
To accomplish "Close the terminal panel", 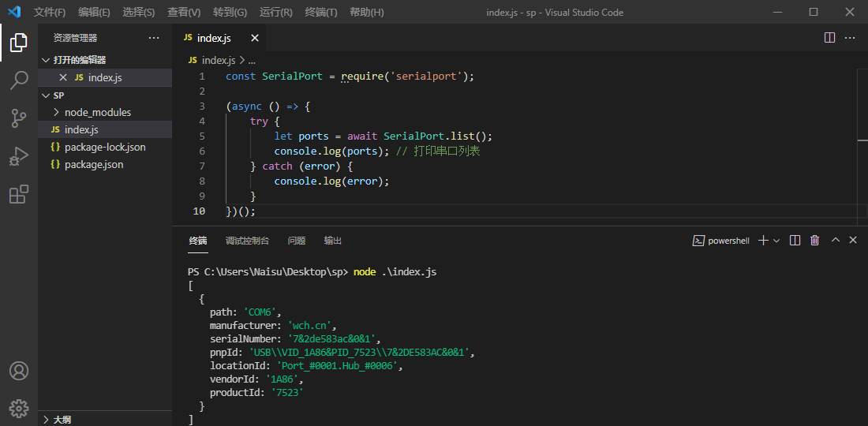I will [x=853, y=240].
